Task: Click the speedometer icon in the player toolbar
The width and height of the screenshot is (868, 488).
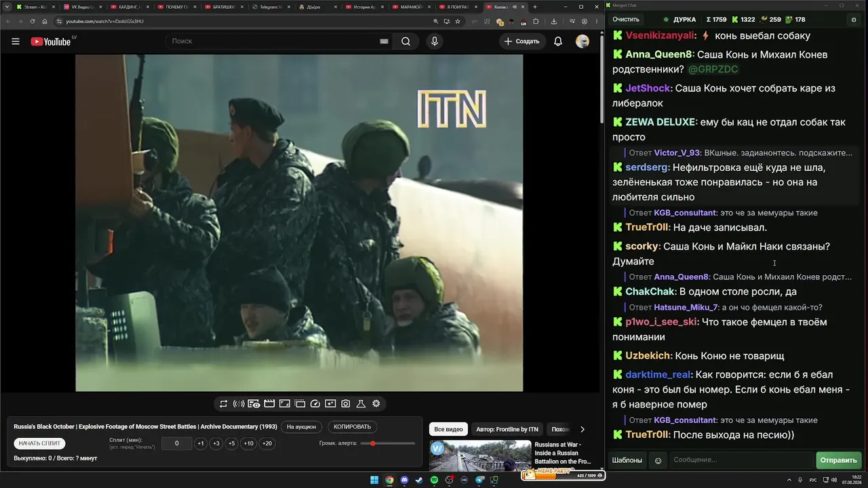Action: (x=315, y=404)
